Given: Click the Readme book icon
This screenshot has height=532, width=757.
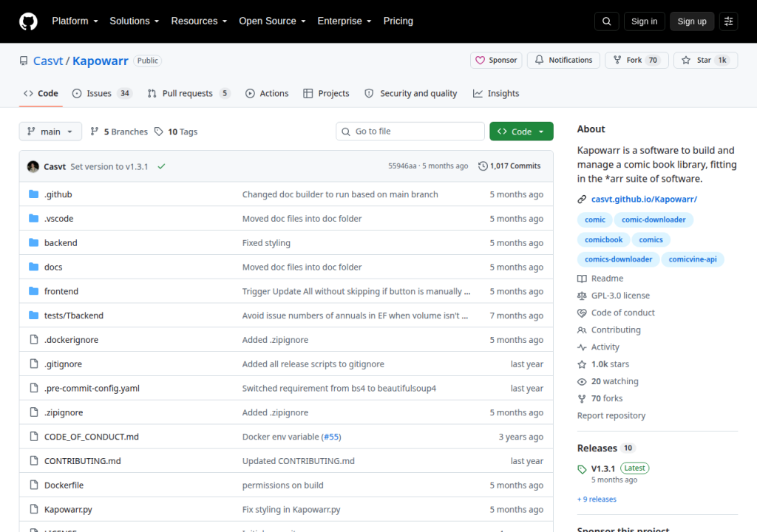Looking at the screenshot, I should [582, 279].
